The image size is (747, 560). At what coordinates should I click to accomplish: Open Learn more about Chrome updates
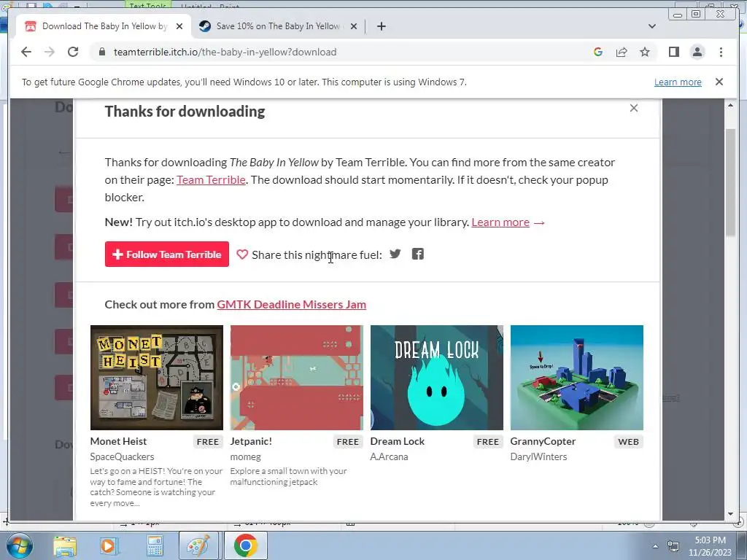pos(678,82)
